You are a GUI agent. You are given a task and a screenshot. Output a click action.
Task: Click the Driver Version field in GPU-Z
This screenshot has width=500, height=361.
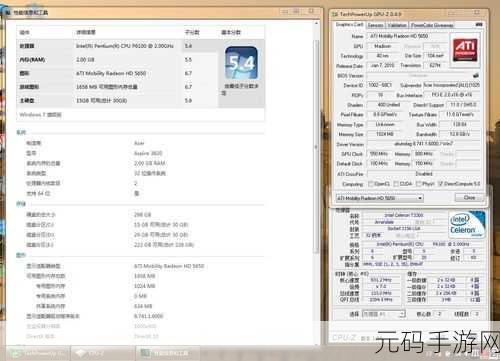tap(423, 144)
